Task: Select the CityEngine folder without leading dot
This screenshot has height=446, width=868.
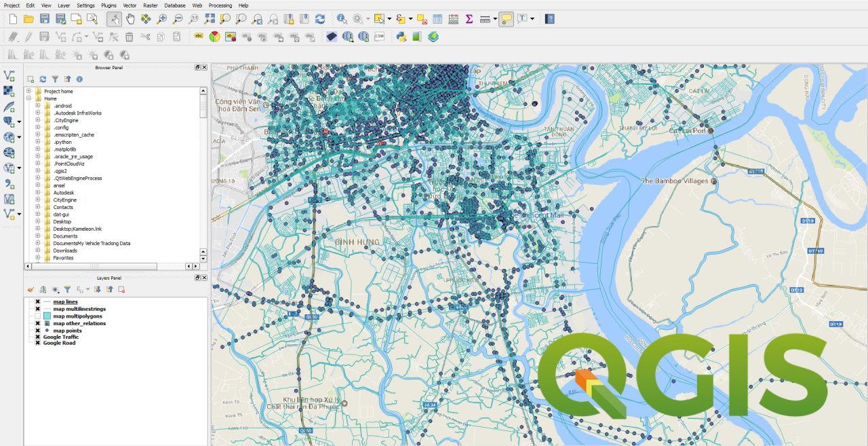Action: 65,200
